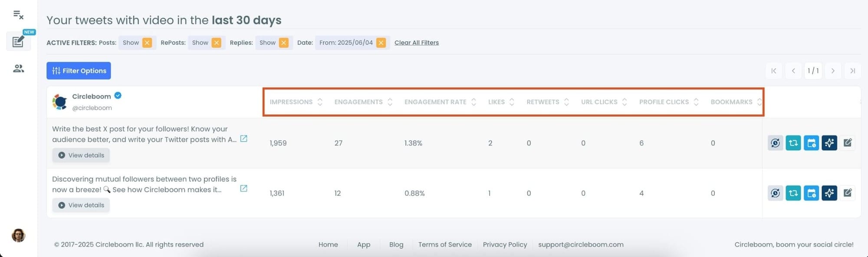Click the @circleboom handle text
The image size is (868, 257).
(x=92, y=108)
